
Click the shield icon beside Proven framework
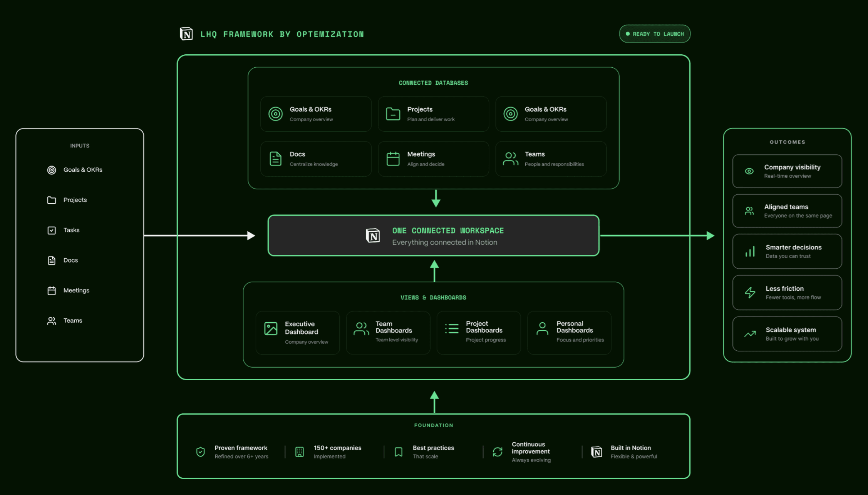[x=200, y=452]
